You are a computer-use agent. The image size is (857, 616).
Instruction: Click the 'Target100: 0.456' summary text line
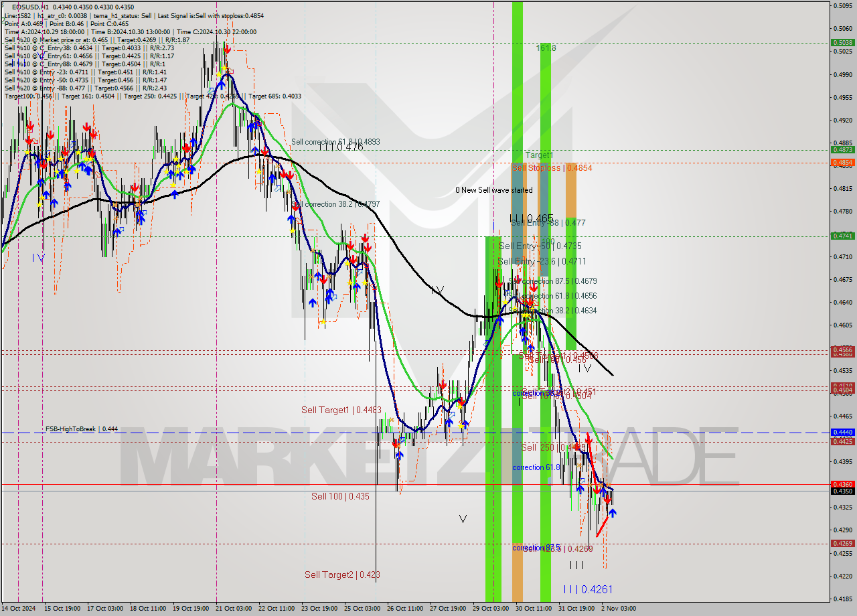click(153, 96)
